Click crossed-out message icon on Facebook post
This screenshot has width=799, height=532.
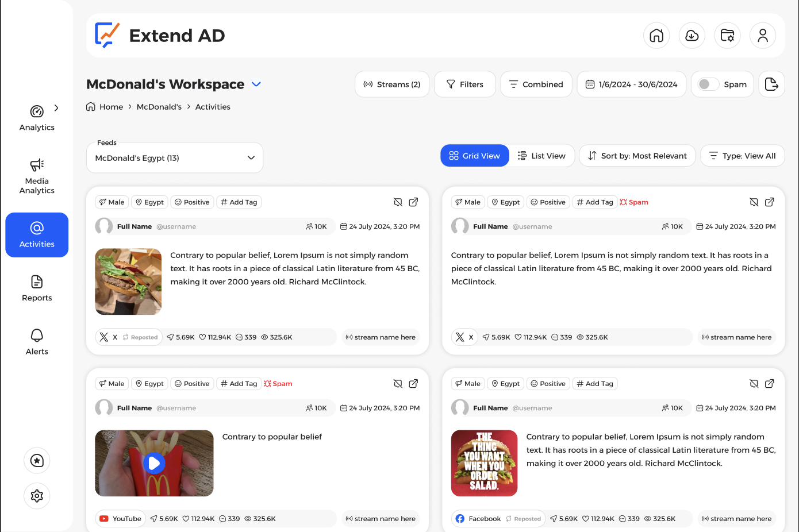[x=754, y=384]
